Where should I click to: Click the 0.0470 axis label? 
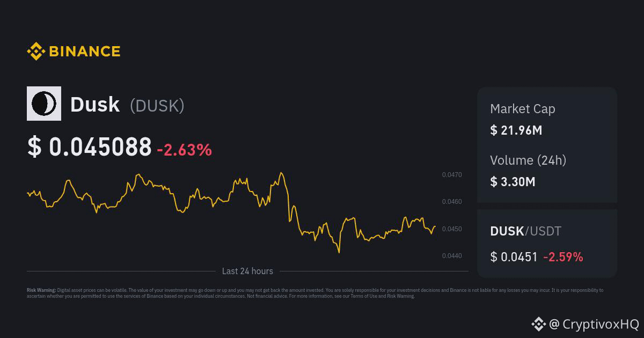coord(452,175)
